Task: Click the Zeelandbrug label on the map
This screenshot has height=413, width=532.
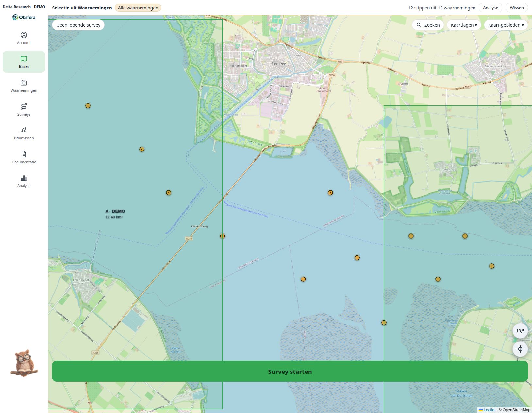Action: 199,226
